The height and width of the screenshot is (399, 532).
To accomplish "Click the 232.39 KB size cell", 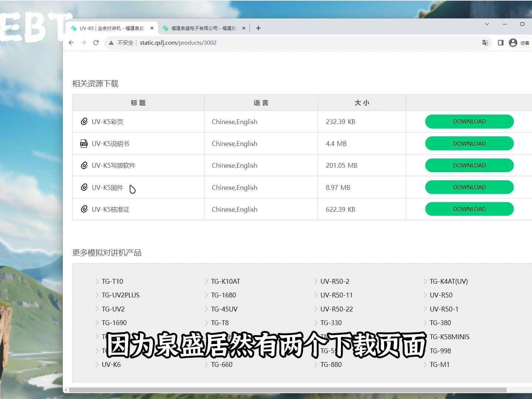I will coord(362,122).
